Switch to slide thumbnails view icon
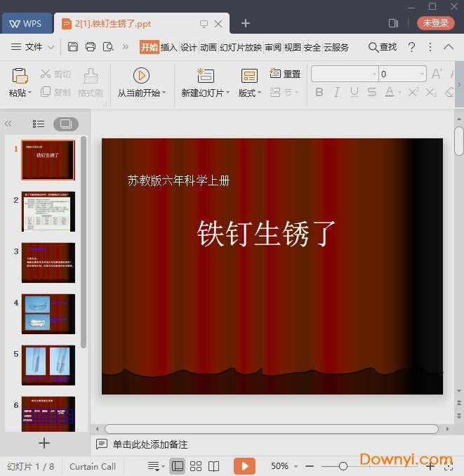 [66, 124]
